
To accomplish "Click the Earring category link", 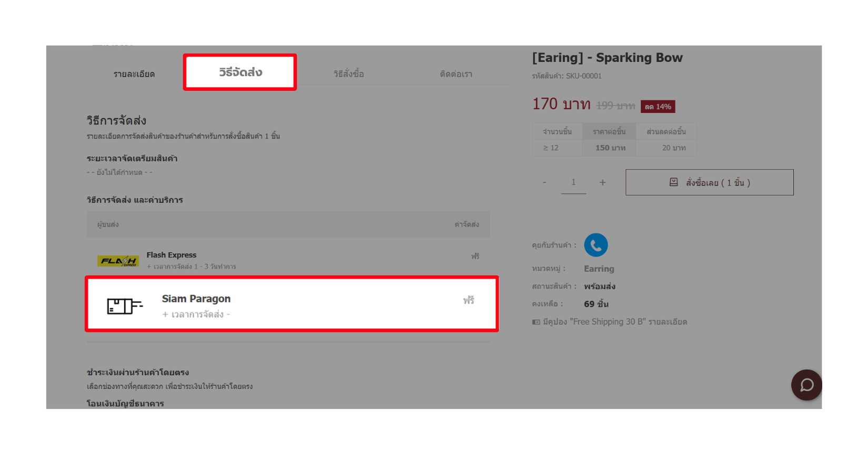I will pos(599,269).
